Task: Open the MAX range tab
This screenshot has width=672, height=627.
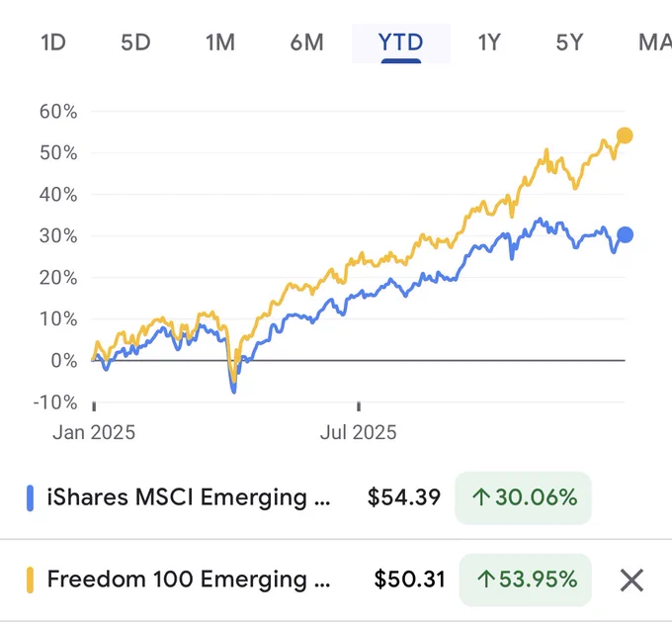Action: [654, 43]
